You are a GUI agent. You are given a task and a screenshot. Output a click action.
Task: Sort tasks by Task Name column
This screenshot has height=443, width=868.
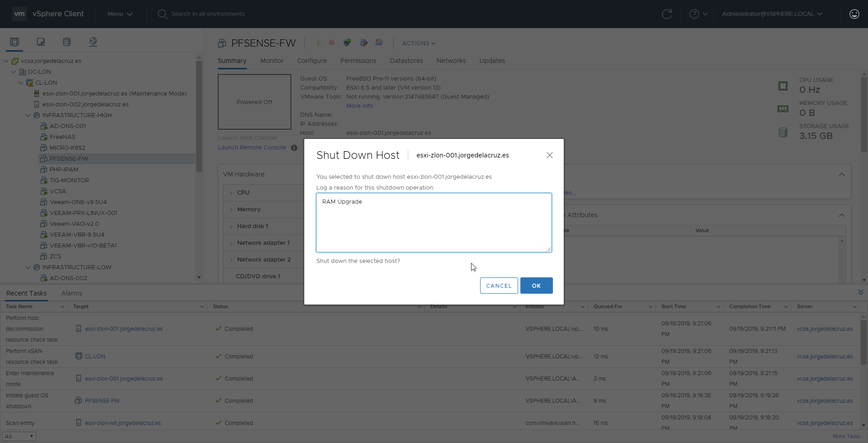coord(19,306)
